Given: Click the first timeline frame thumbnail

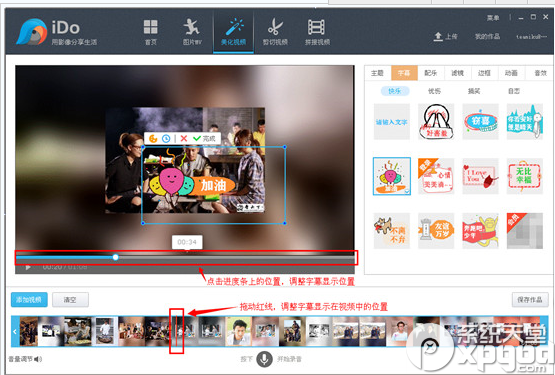Looking at the screenshot, I should click(x=29, y=331).
